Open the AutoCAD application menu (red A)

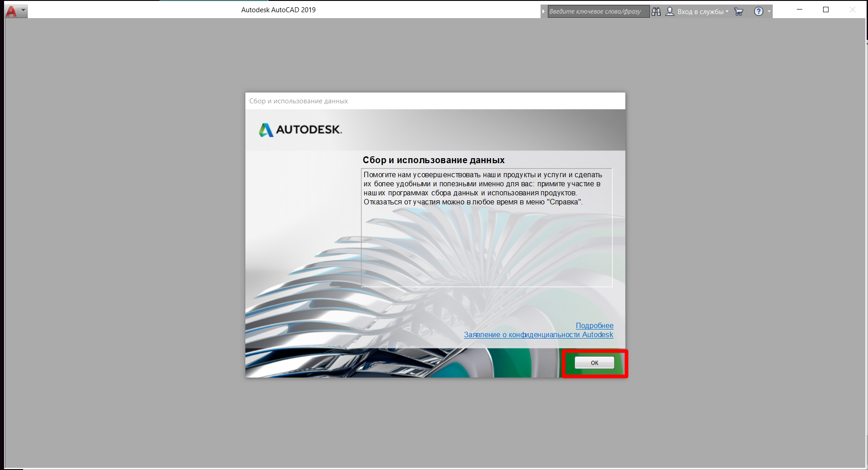[x=16, y=11]
